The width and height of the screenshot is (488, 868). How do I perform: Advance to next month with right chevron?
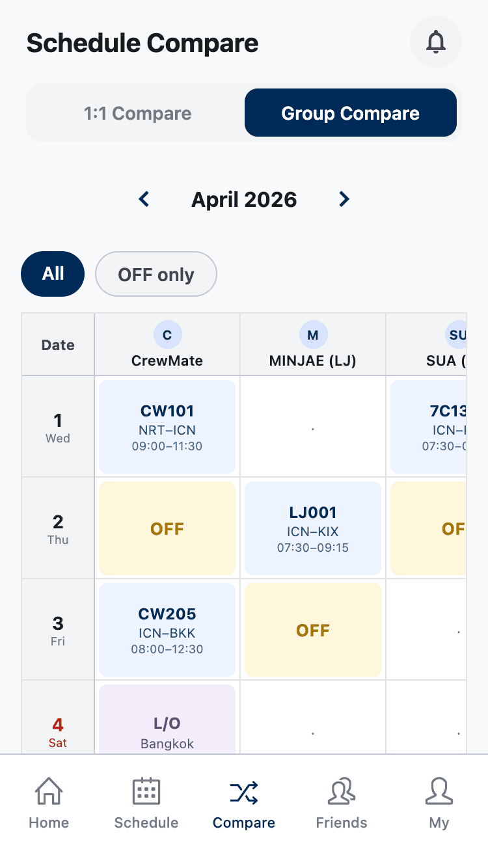(x=344, y=199)
